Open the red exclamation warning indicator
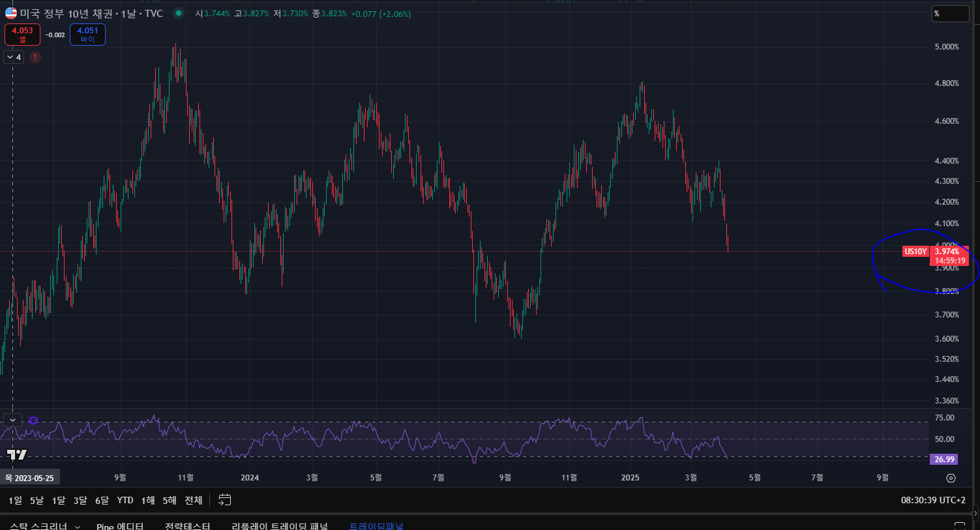The width and height of the screenshot is (980, 530). point(35,57)
